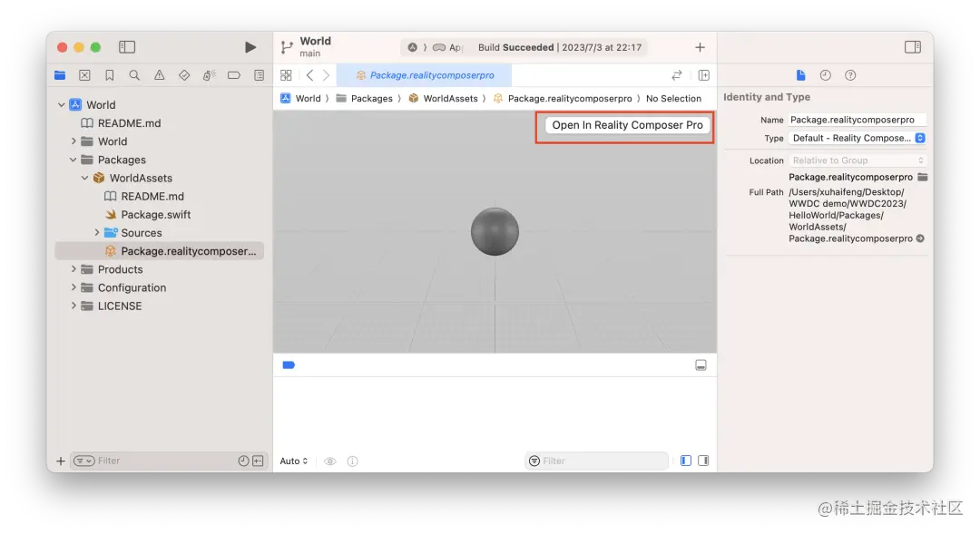Open the related items grid menu
This screenshot has width=980, height=534.
[286, 75]
